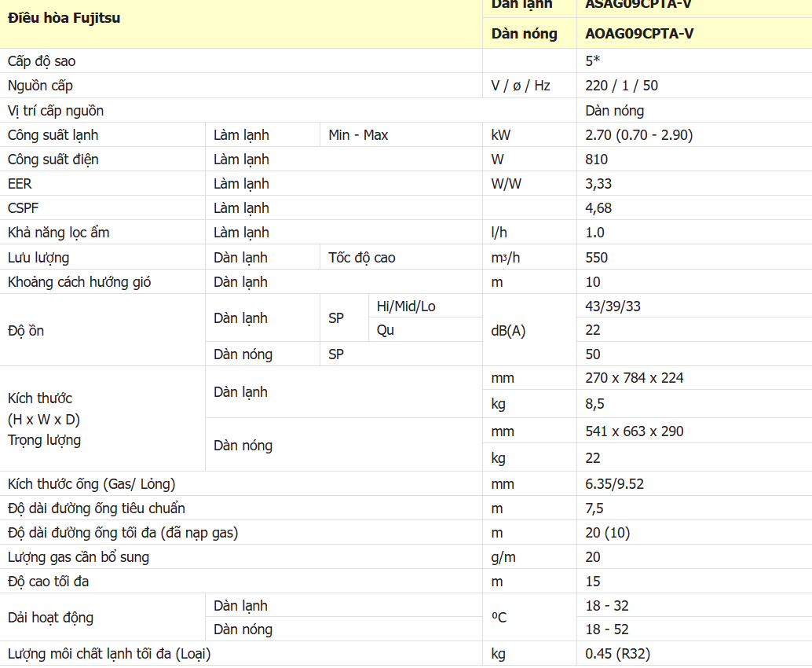Select the AOAG09CPTA-V model cell
Screen dimensions: 812x668
[639, 33]
